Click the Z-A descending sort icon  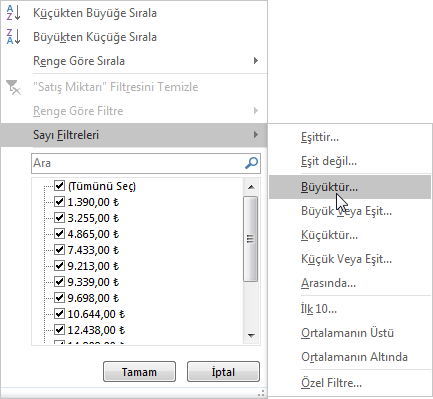(x=13, y=37)
